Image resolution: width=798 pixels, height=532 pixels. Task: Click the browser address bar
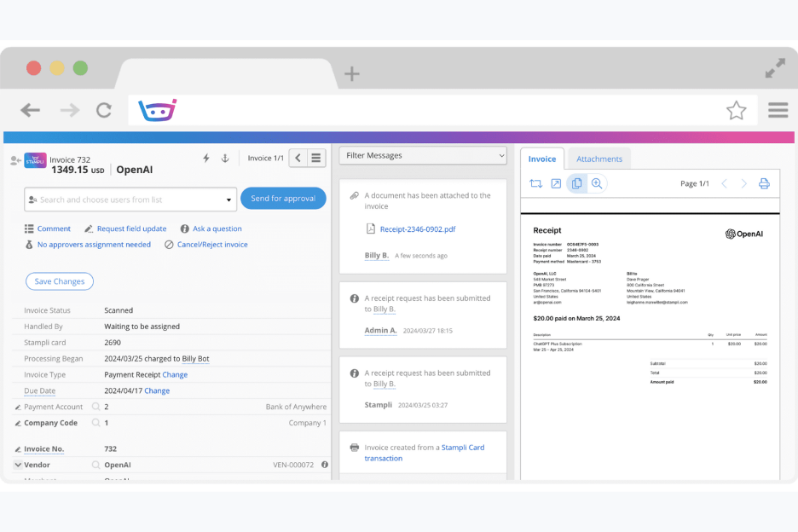[x=442, y=110]
